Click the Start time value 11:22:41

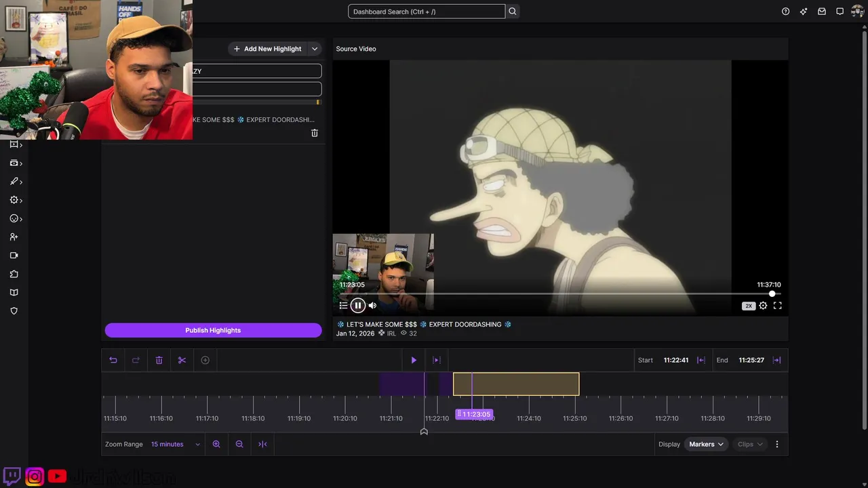coord(676,360)
